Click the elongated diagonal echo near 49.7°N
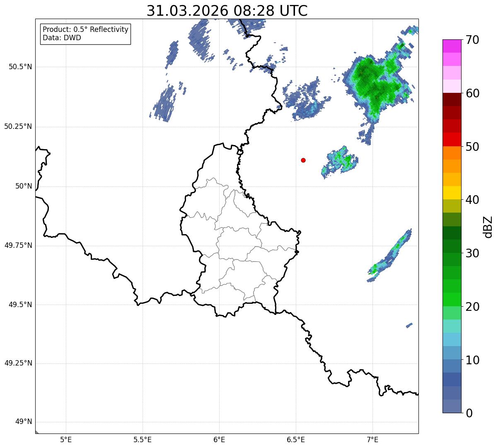Image resolution: width=498 pixels, height=448 pixels. tap(390, 256)
